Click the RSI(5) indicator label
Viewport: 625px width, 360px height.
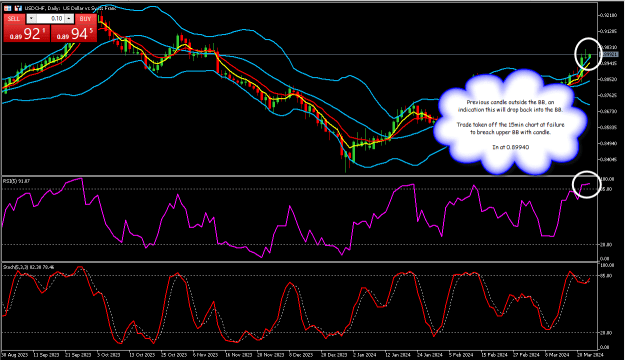[17, 181]
